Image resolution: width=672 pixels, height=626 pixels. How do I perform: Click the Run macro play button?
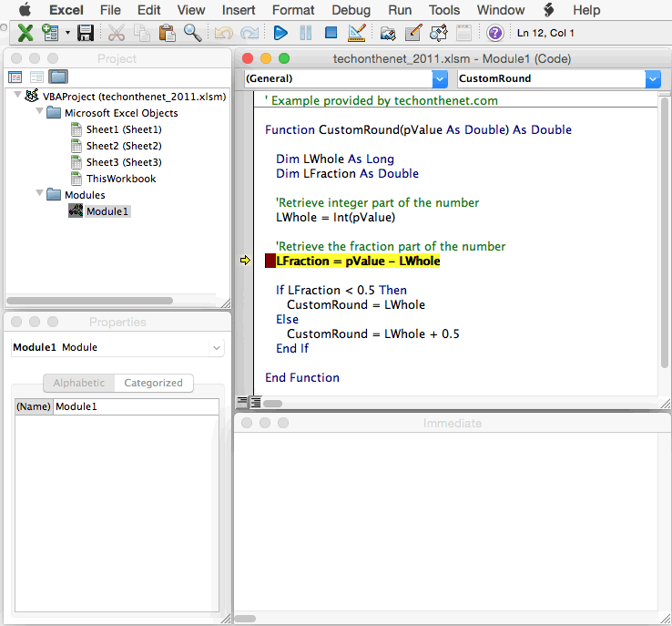(x=280, y=33)
